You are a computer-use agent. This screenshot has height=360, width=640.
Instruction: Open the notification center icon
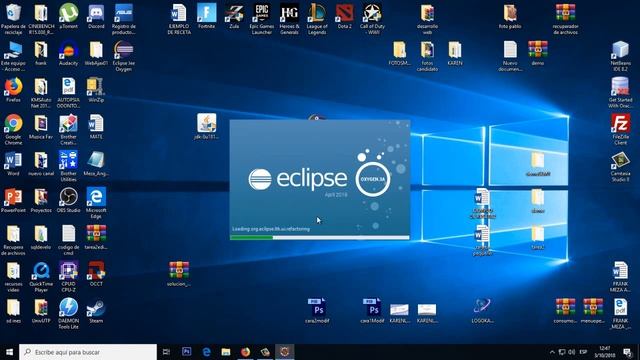[x=628, y=352]
